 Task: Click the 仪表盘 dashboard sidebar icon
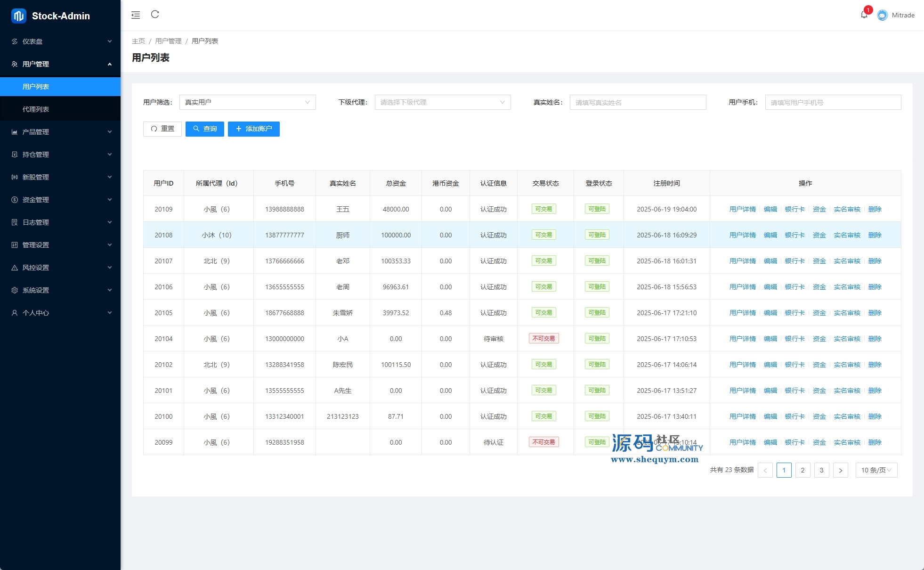coord(15,41)
